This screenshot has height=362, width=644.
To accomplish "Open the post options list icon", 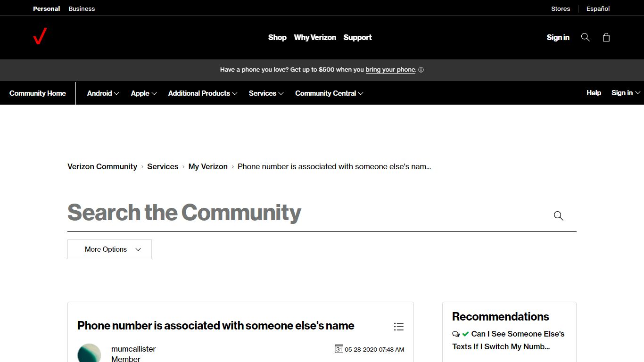I will click(x=399, y=327).
